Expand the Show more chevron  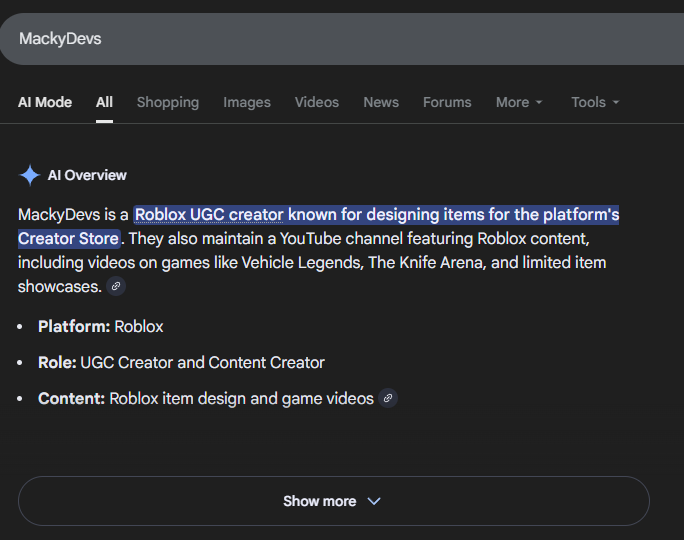click(374, 501)
